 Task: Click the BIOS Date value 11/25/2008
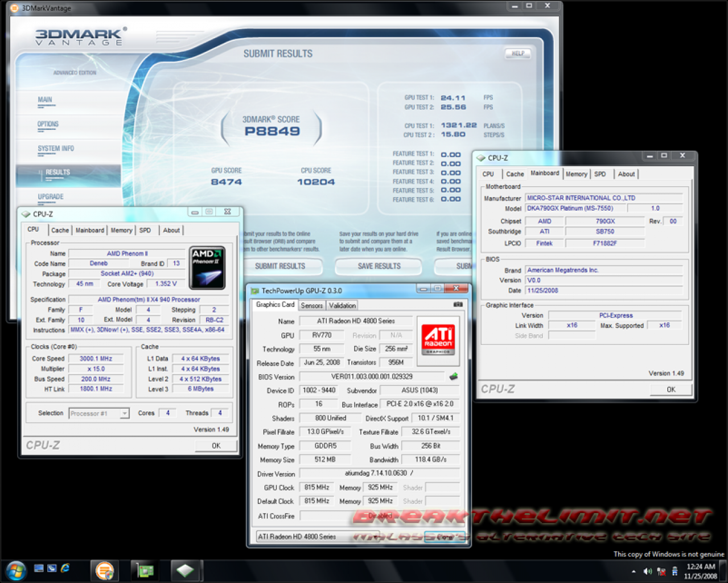603,290
